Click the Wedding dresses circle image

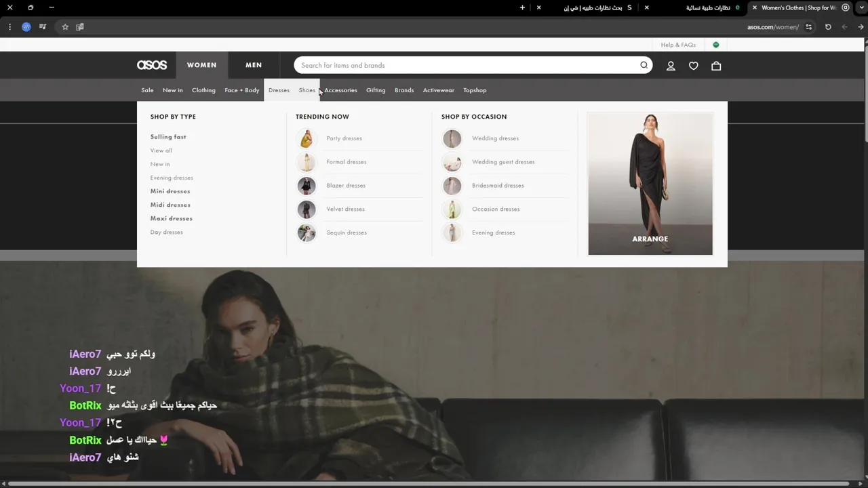tap(452, 138)
